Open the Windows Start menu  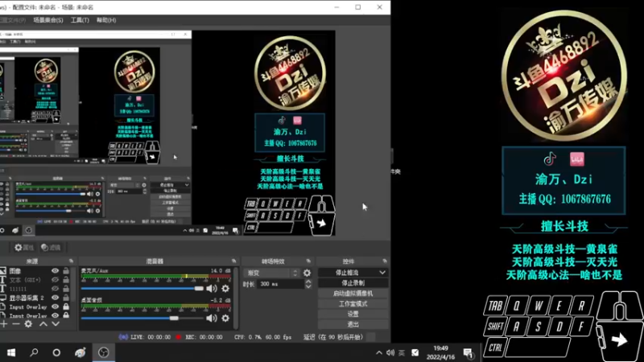click(x=11, y=352)
